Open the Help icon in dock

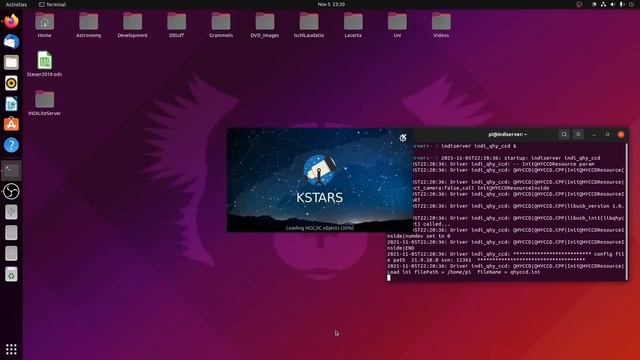pos(11,145)
